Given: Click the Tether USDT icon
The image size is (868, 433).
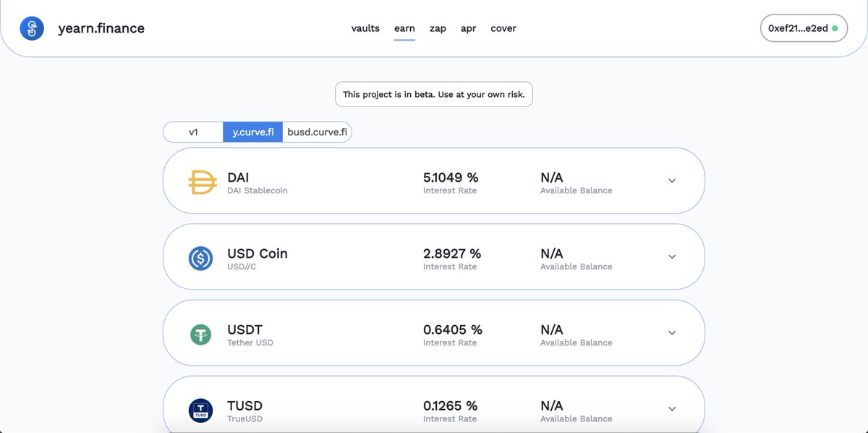Looking at the screenshot, I should tap(200, 335).
